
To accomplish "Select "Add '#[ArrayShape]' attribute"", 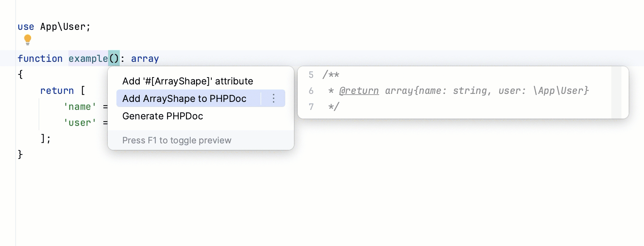I will 188,81.
